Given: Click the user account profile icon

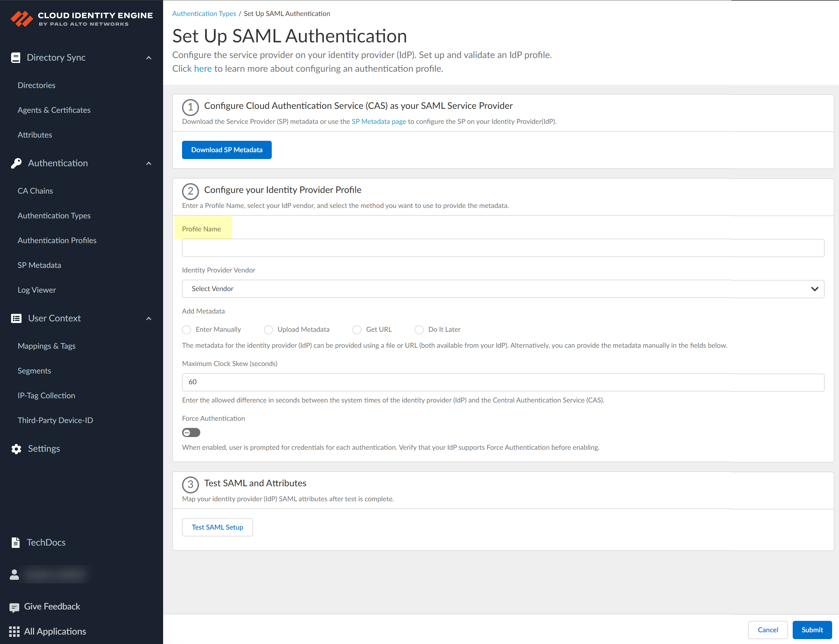Looking at the screenshot, I should [14, 574].
